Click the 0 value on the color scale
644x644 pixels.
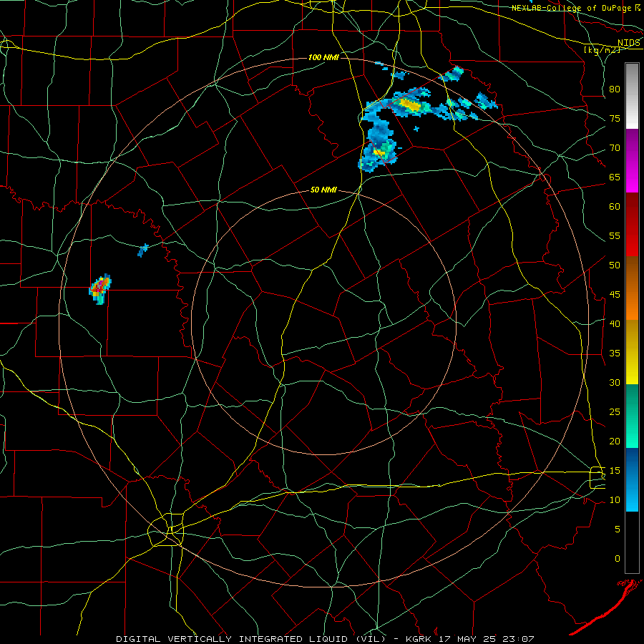click(x=618, y=559)
